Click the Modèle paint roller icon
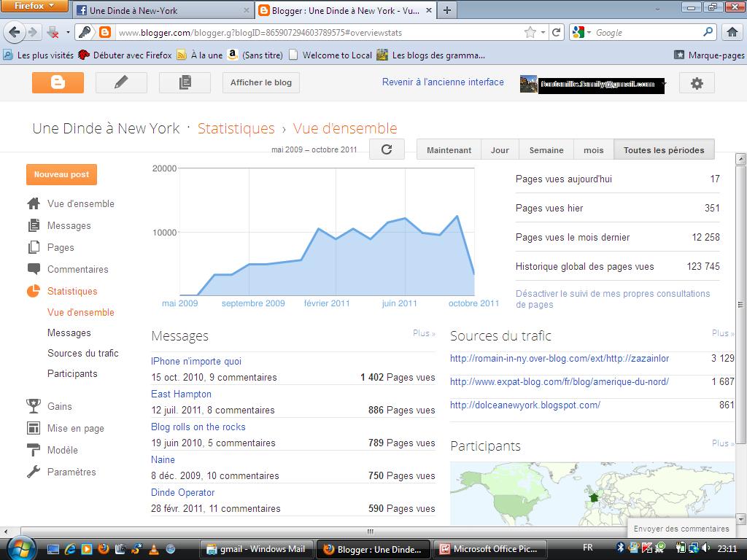The image size is (747, 560). point(34,449)
